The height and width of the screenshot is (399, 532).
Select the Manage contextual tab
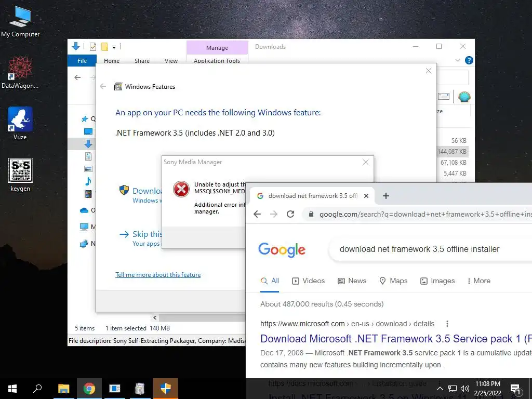(x=217, y=47)
